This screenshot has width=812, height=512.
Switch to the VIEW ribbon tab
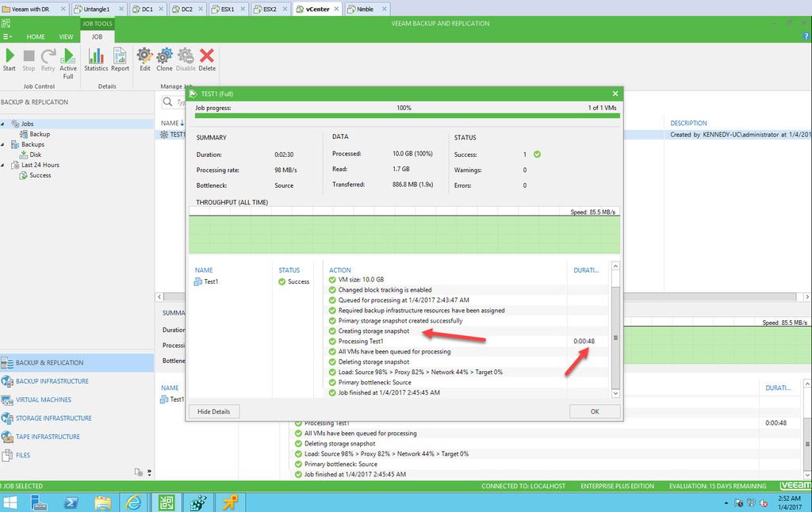click(66, 36)
